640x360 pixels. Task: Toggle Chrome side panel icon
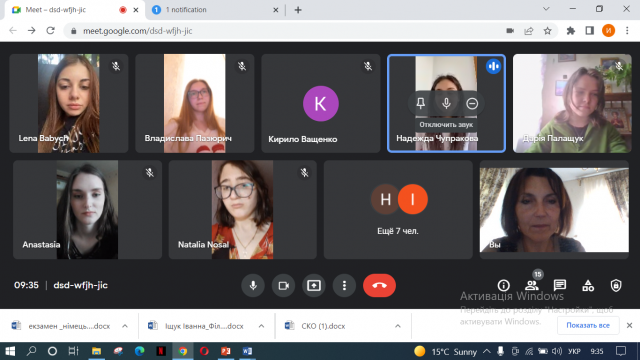point(589,31)
